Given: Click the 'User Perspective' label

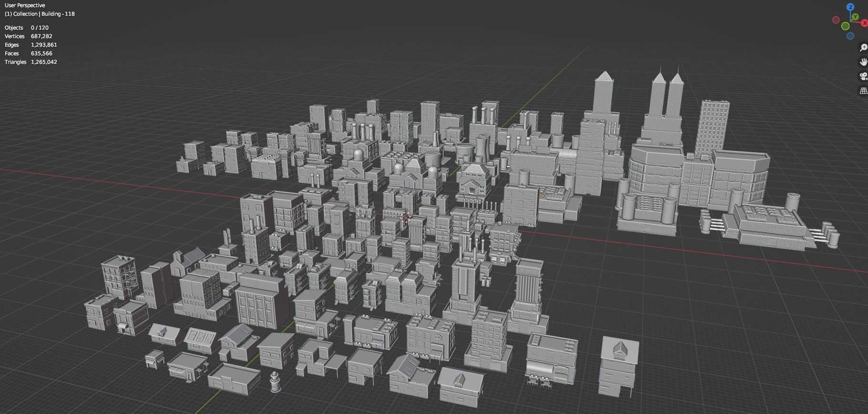Looking at the screenshot, I should (25, 5).
